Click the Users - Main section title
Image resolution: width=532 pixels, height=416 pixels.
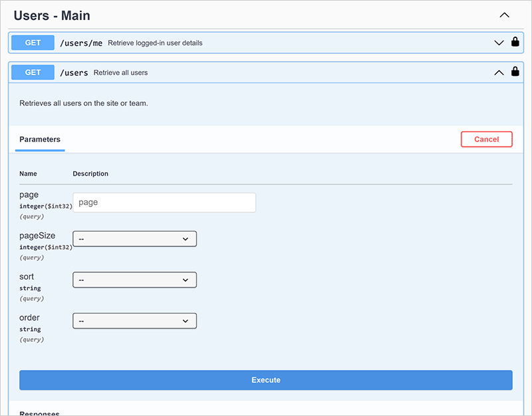tap(52, 15)
